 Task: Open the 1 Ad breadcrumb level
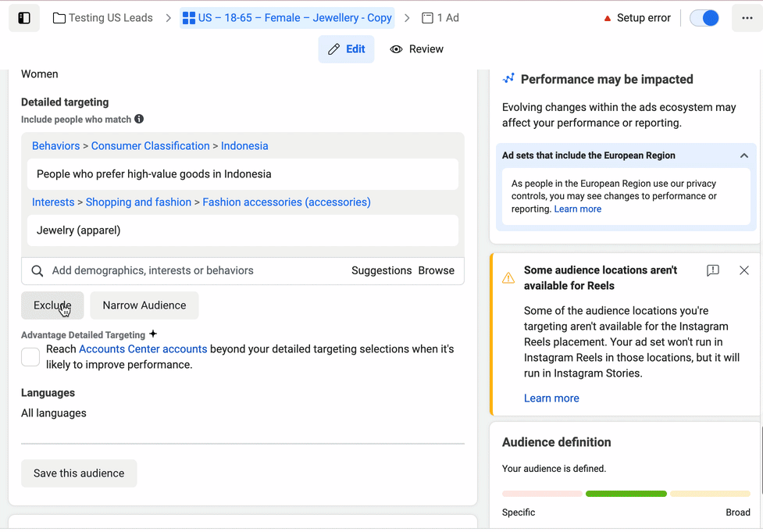coord(440,18)
